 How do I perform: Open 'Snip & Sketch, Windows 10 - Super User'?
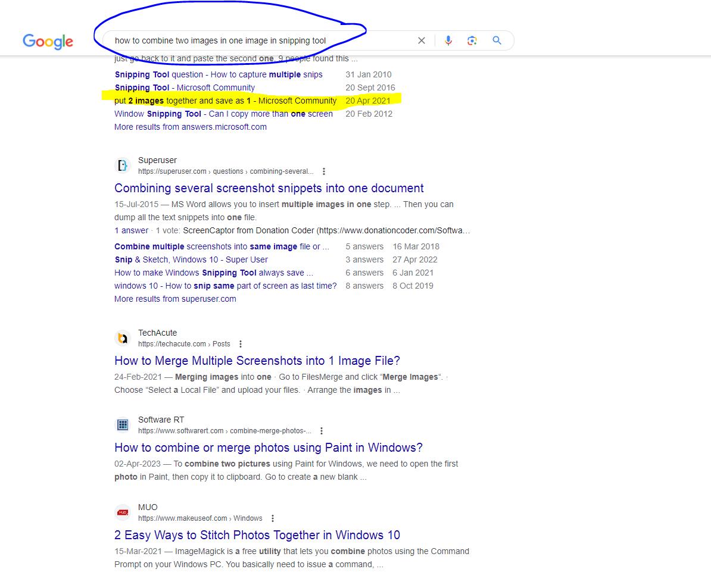[191, 259]
